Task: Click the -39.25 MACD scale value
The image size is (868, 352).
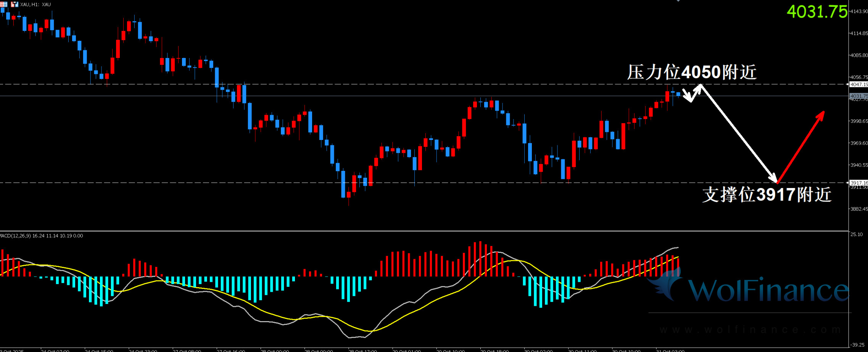Action: [857, 345]
